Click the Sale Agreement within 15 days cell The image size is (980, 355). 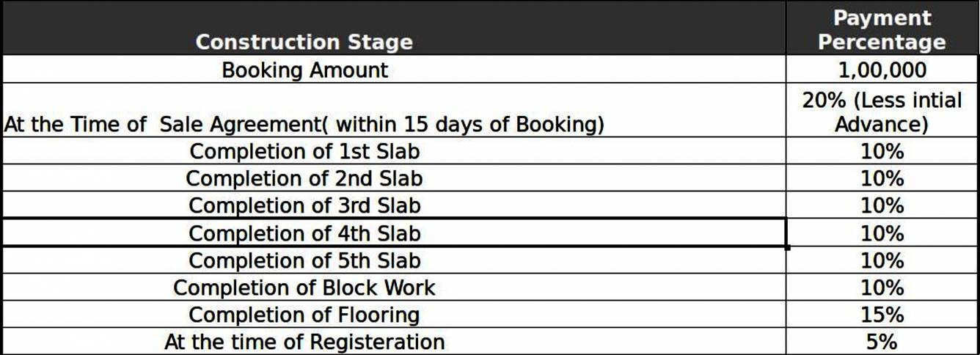point(304,124)
